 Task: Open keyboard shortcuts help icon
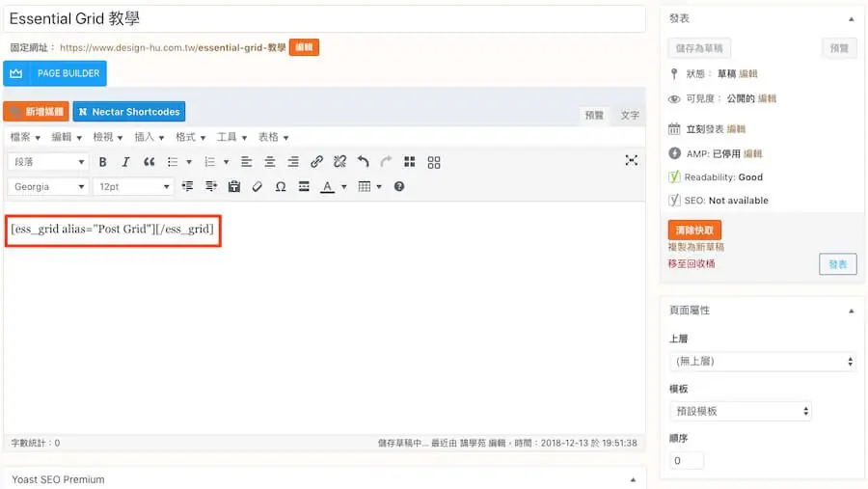399,186
